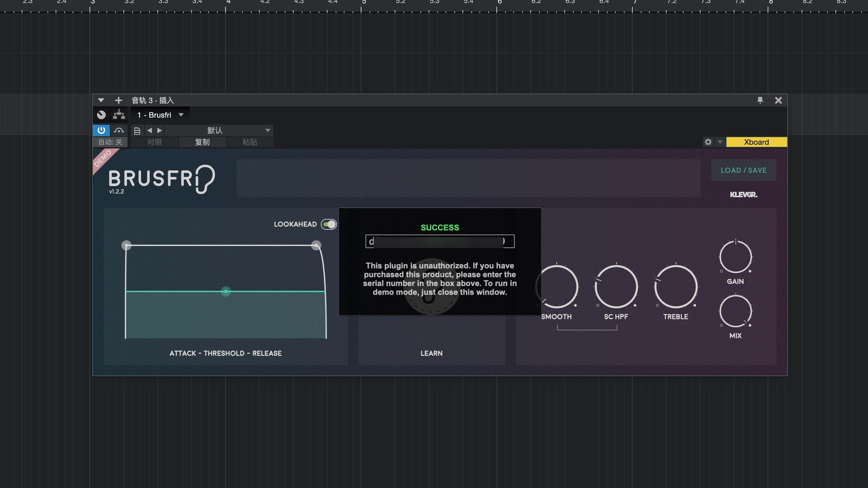
Task: Click timeline ruler marker 4
Action: (228, 3)
